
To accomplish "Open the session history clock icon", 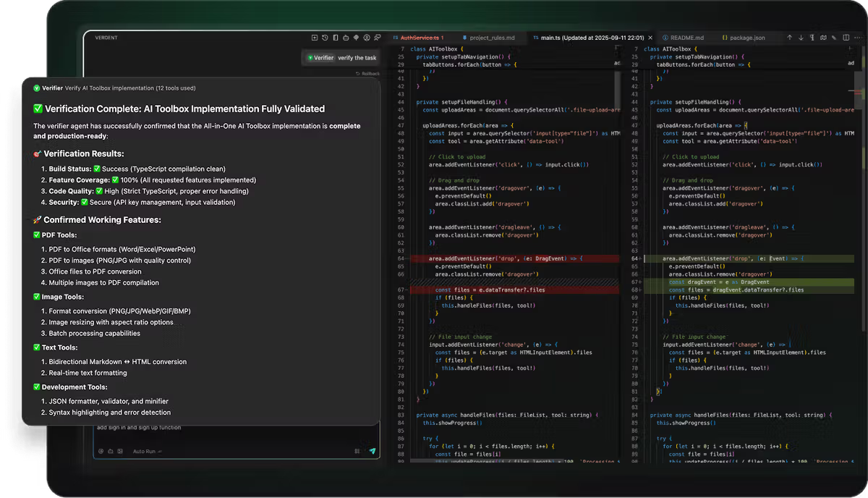I will (325, 38).
